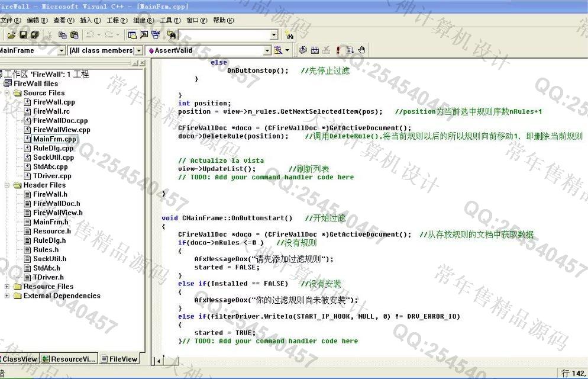The height and width of the screenshot is (379, 588).
Task: Click the Save All icon
Action: coord(34,35)
